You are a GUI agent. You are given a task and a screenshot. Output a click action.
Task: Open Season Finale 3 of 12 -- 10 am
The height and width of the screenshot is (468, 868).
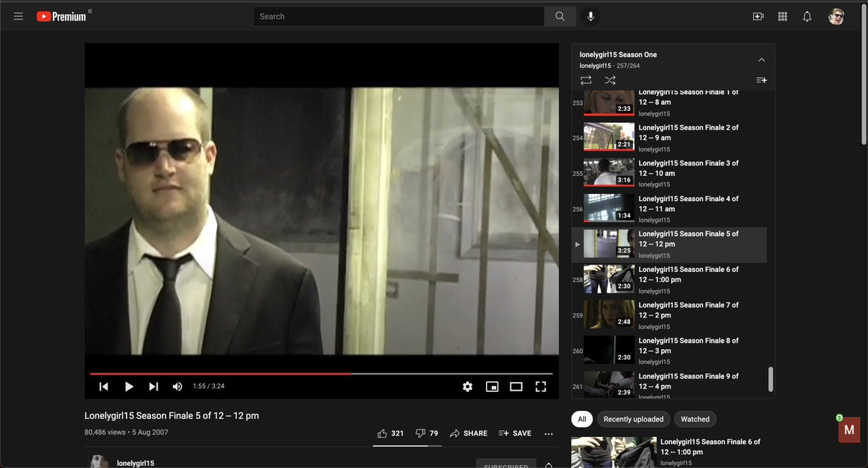(x=669, y=174)
